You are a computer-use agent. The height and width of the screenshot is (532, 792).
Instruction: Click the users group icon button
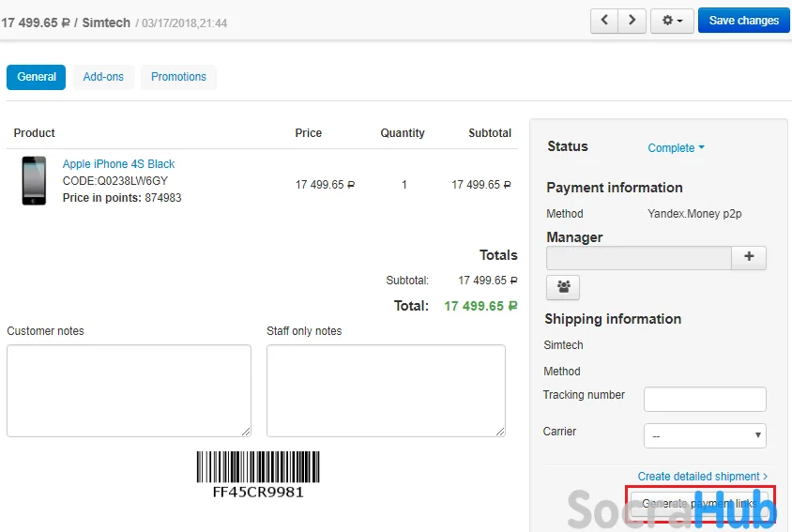[x=563, y=287]
